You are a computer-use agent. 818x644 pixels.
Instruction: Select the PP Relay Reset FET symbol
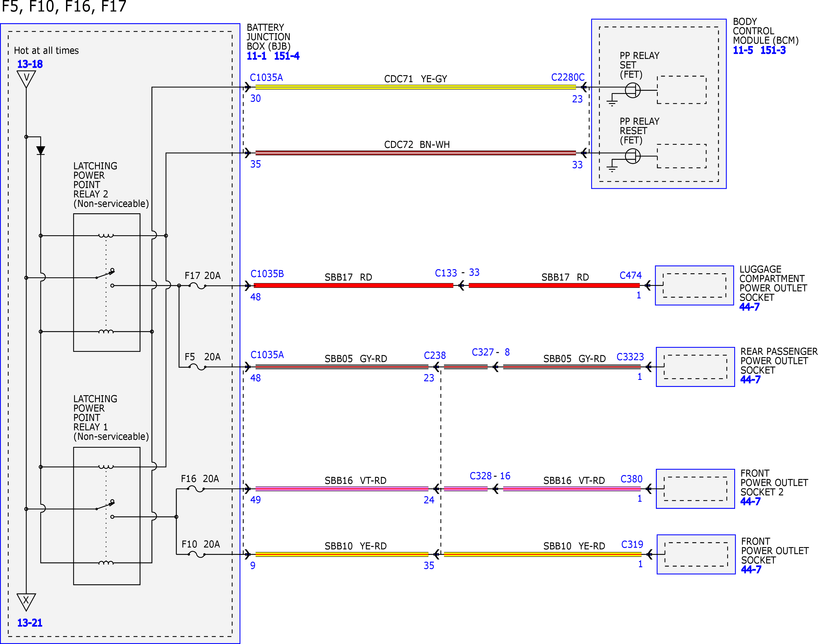(x=633, y=156)
